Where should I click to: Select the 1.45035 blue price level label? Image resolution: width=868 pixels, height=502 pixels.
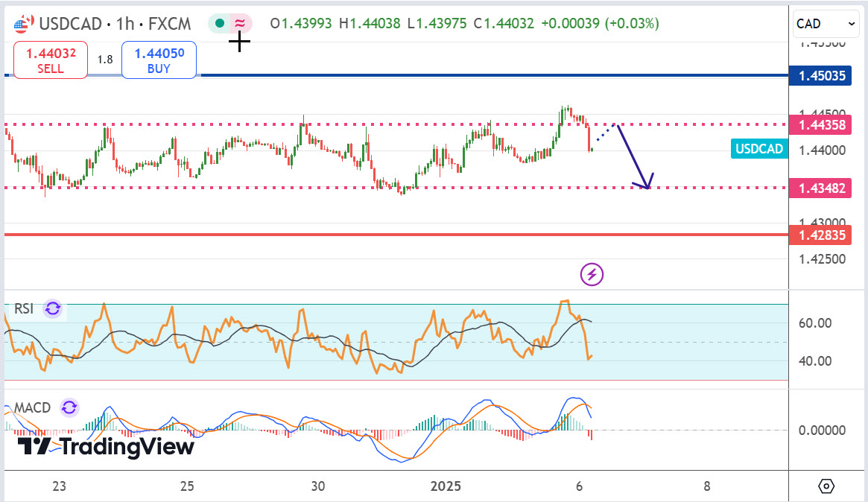[822, 75]
